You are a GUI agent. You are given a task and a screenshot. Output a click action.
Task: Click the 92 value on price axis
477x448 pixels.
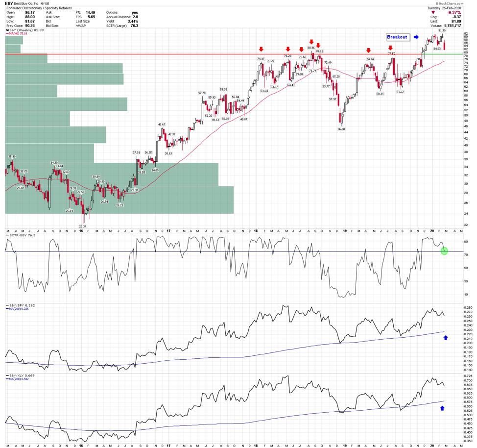(x=466, y=33)
